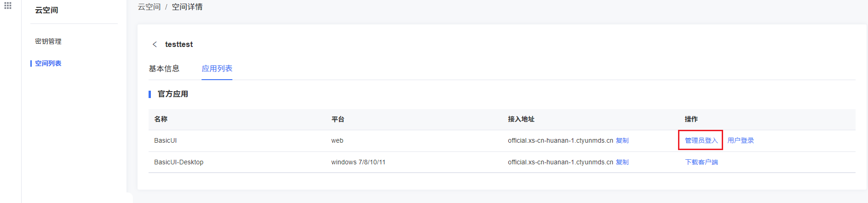Switch to the 基本信息 tab
The height and width of the screenshot is (203, 868).
164,69
